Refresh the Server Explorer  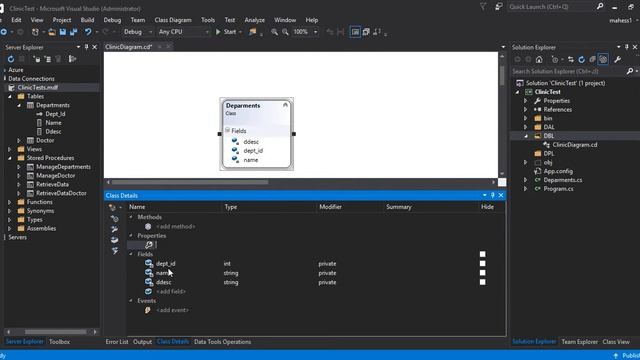click(11, 59)
